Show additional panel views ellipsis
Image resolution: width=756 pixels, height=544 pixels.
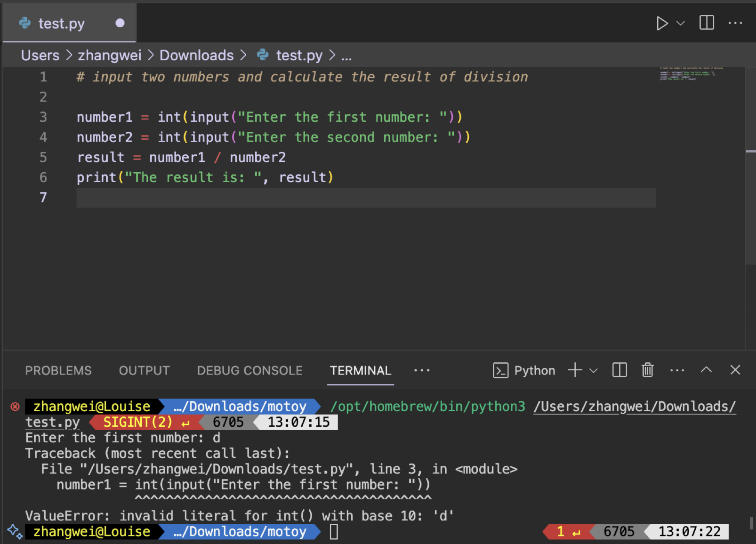click(421, 370)
